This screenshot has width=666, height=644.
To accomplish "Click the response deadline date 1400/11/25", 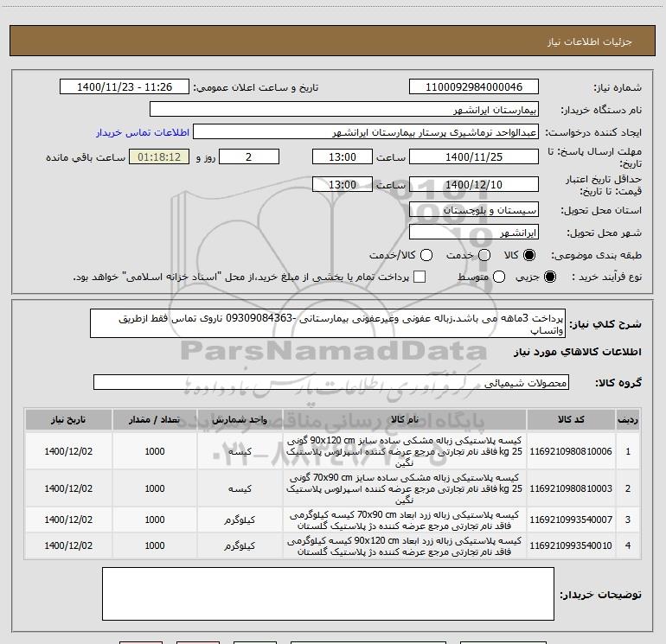I will pos(474,156).
